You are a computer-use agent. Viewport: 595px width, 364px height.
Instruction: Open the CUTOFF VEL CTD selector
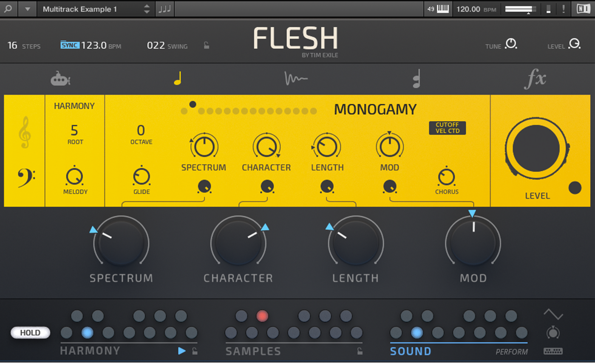point(447,128)
